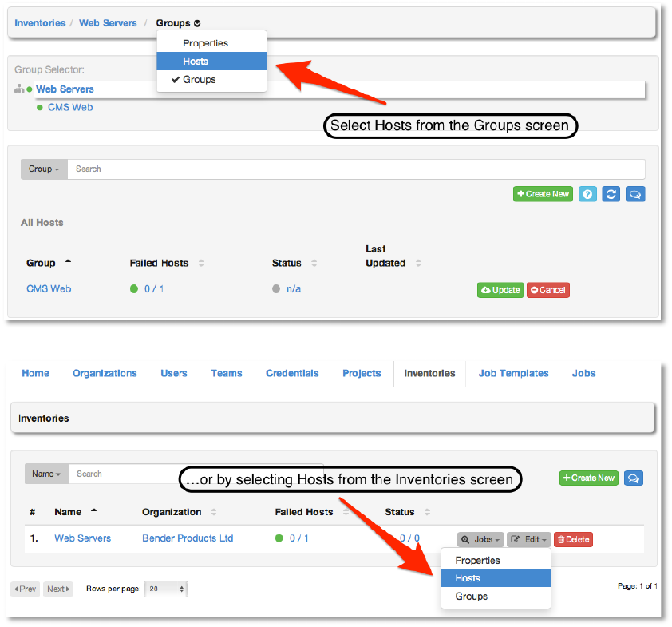Open the CMS Web group link

pyautogui.click(x=49, y=289)
